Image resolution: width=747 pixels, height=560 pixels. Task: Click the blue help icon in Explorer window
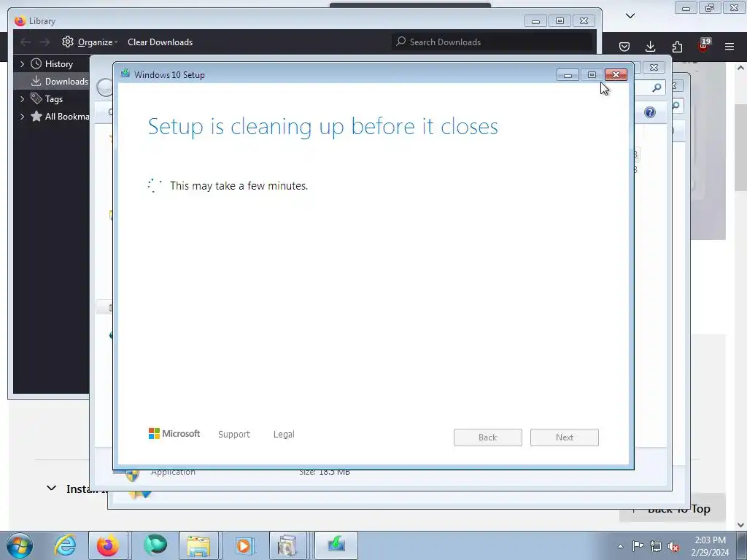point(650,112)
